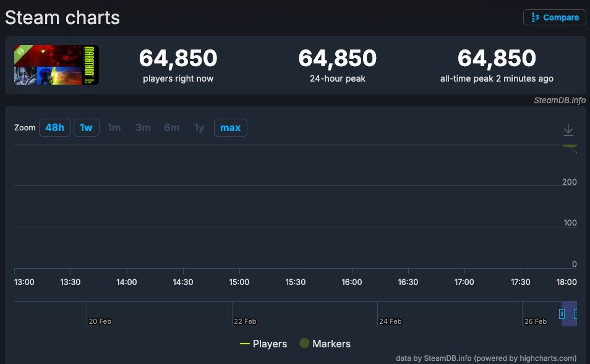Click the all-time peak 2 minutes ago text
Viewport: 590px width, 364px height.
497,78
